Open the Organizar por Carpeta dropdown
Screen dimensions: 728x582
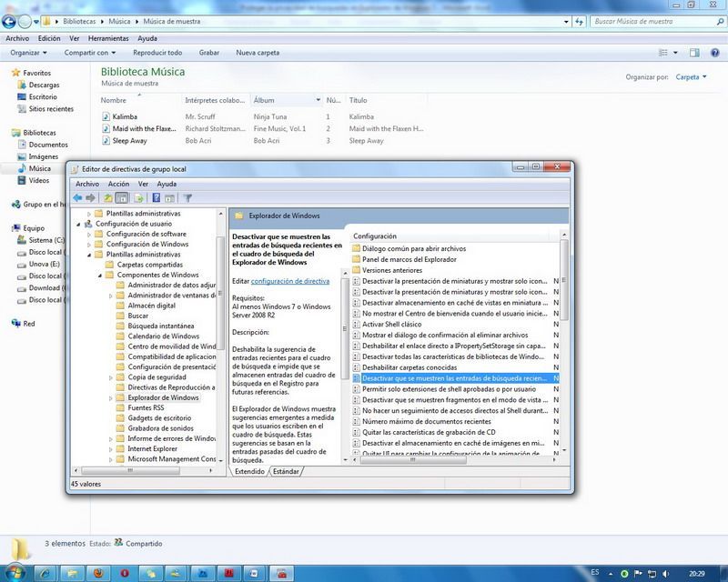[691, 77]
